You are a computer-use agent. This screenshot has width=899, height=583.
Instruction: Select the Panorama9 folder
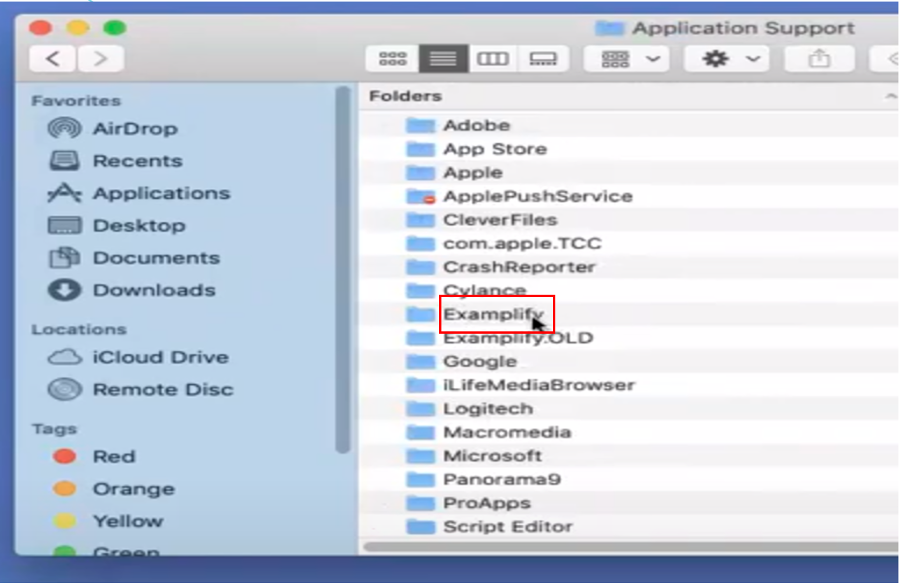pos(483,479)
